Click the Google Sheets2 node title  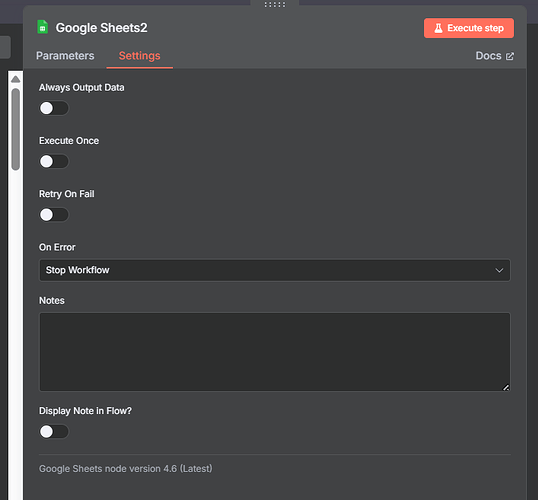(x=102, y=28)
